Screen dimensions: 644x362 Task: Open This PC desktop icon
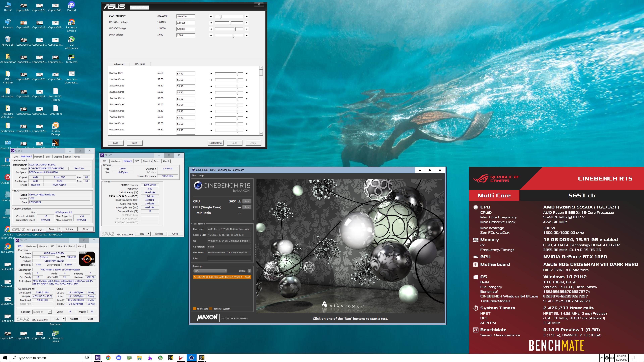click(8, 7)
